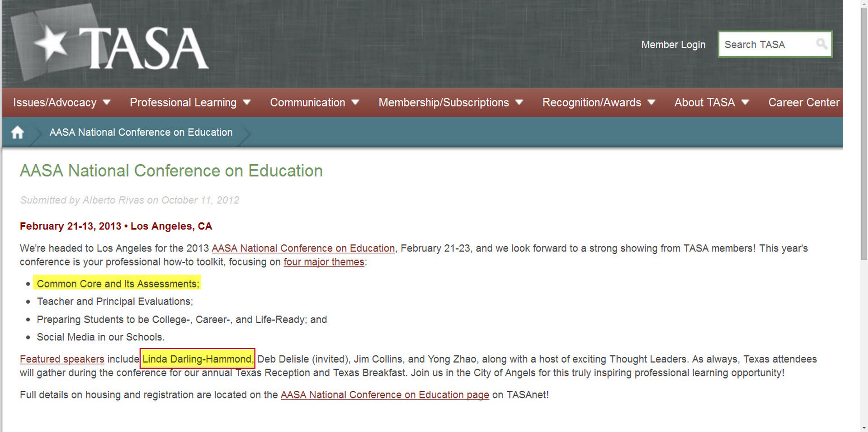868x432 pixels.
Task: Click the scrollbar up arrow
Action: 864,4
